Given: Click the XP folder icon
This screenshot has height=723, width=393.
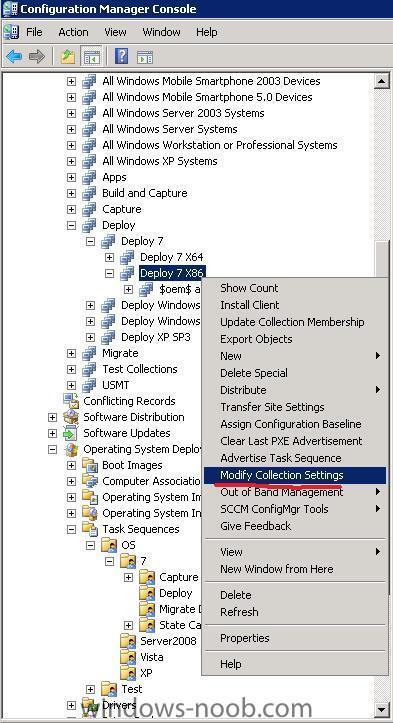Looking at the screenshot, I should point(128,673).
